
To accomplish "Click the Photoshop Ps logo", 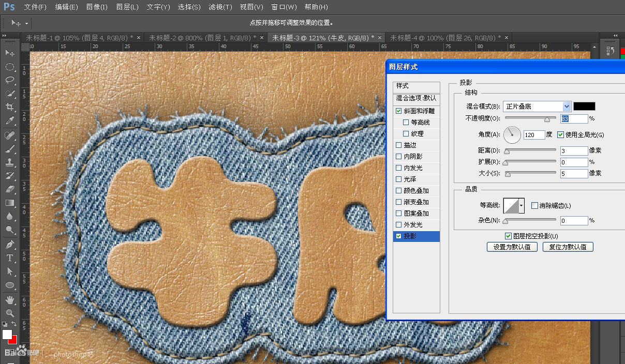I will tap(9, 7).
